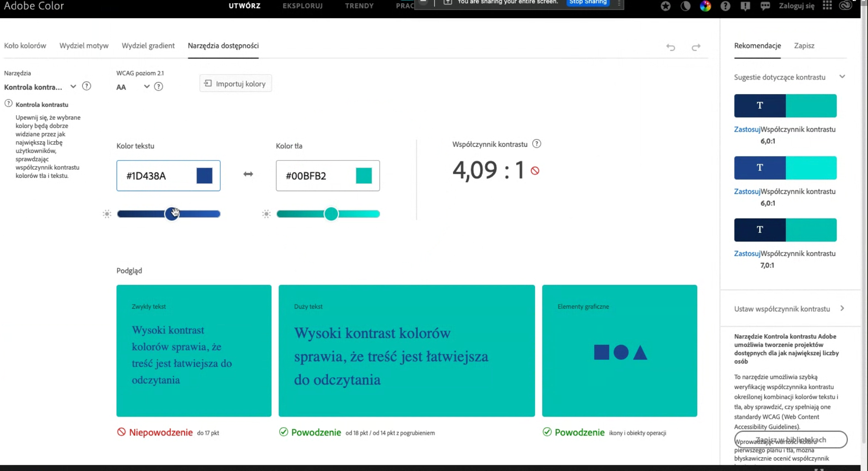Open the teal background color swatch

click(364, 176)
